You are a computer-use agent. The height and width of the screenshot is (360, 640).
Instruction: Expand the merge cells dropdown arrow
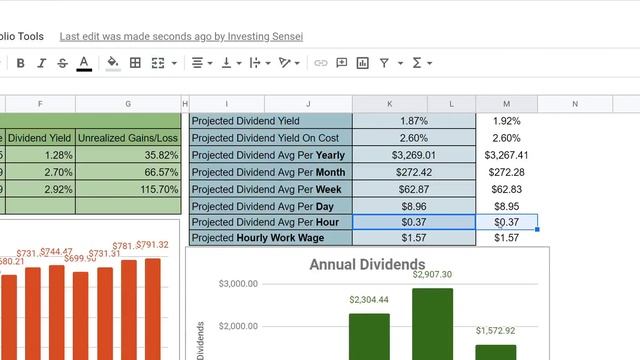click(x=174, y=63)
